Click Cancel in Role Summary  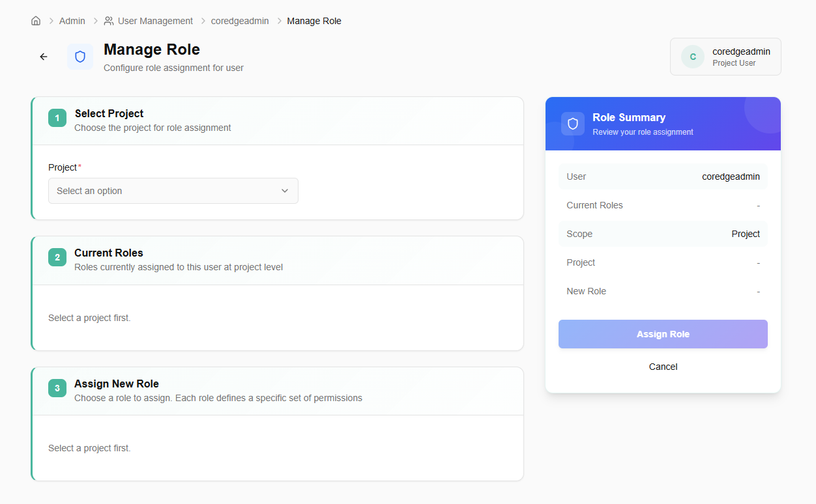pyautogui.click(x=663, y=367)
